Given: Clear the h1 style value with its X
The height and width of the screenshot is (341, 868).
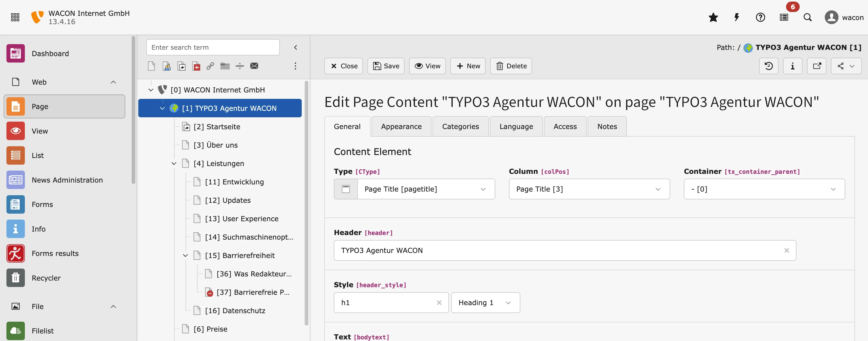Looking at the screenshot, I should pos(439,302).
